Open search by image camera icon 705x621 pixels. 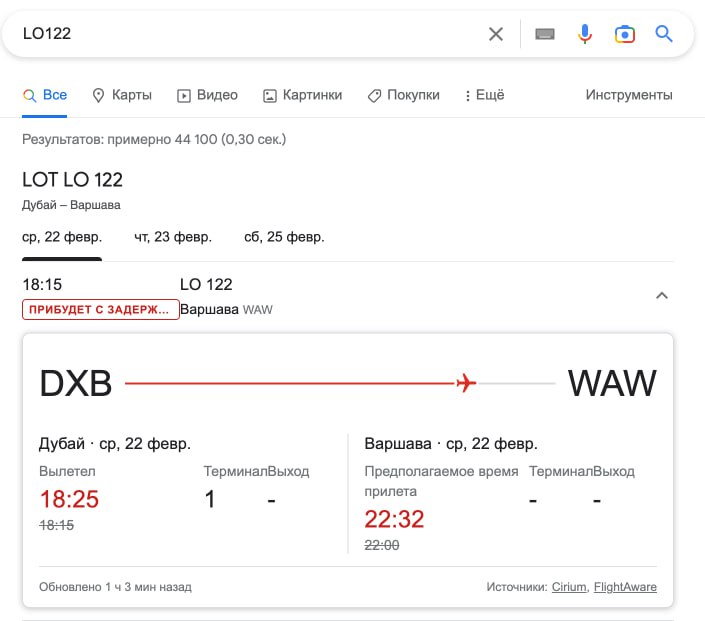[625, 34]
